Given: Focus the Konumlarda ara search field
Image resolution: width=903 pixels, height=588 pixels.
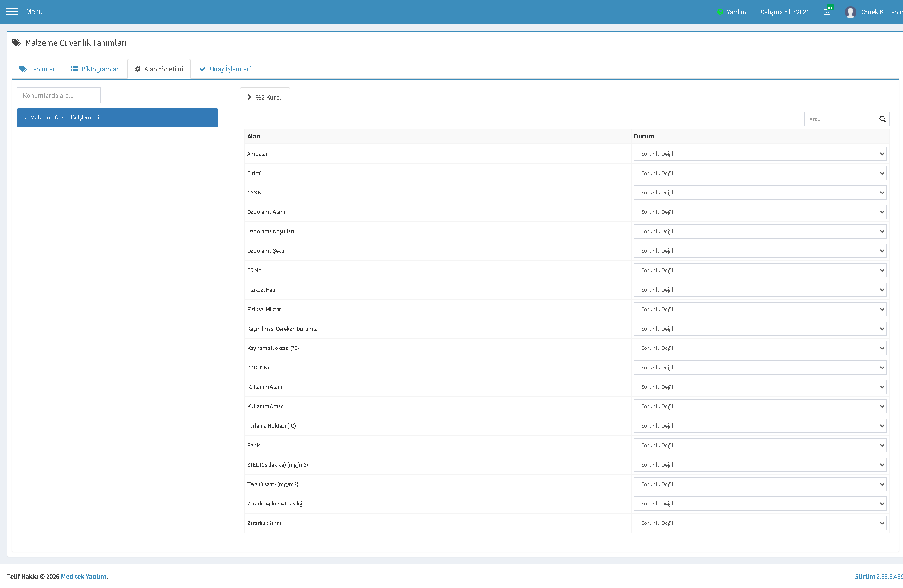Looking at the screenshot, I should point(58,95).
